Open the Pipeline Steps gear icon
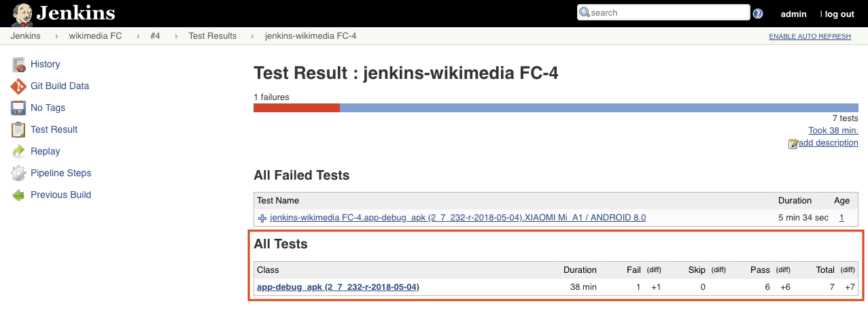The width and height of the screenshot is (868, 313). [19, 174]
